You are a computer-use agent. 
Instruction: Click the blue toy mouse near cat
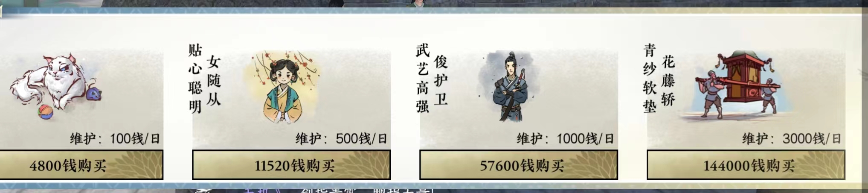click(x=94, y=94)
